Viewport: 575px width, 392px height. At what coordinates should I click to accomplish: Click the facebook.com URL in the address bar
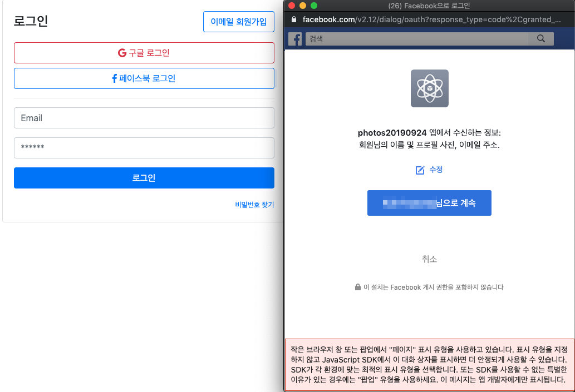431,19
